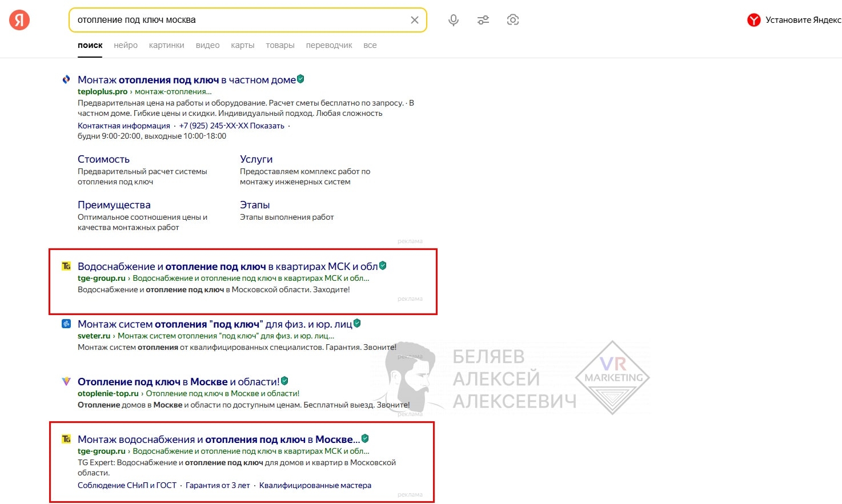Screen dimensions: 842x504
Task: Clear the search query with X icon
Action: pos(415,20)
